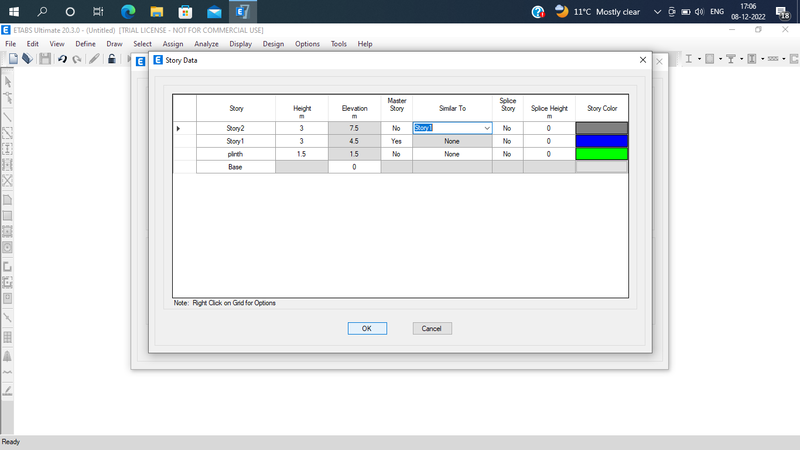Click the composite beam design T icon
The height and width of the screenshot is (450, 800).
point(731,59)
